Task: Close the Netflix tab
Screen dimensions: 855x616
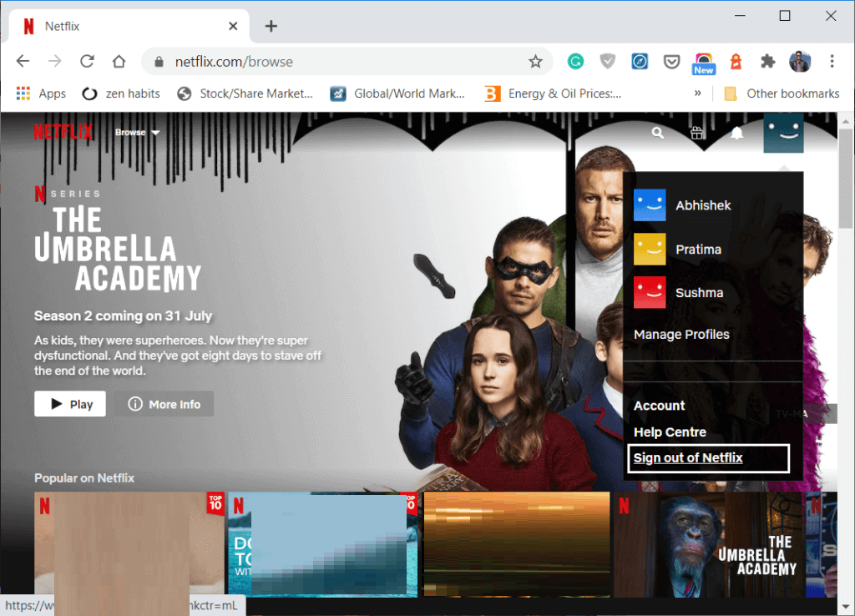Action: click(233, 26)
